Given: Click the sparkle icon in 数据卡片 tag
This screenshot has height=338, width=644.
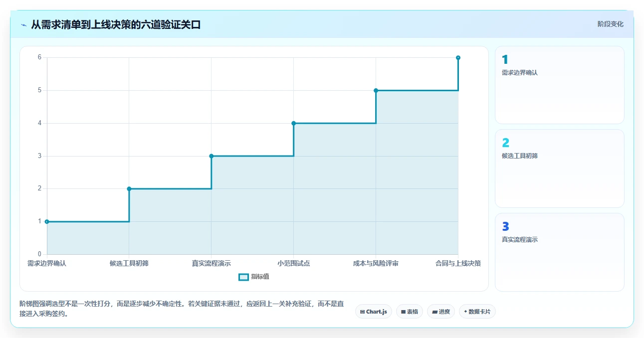Looking at the screenshot, I should 465,312.
